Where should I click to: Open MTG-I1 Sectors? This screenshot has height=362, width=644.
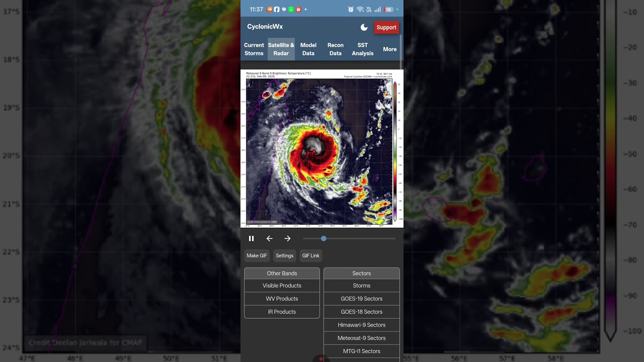point(362,351)
